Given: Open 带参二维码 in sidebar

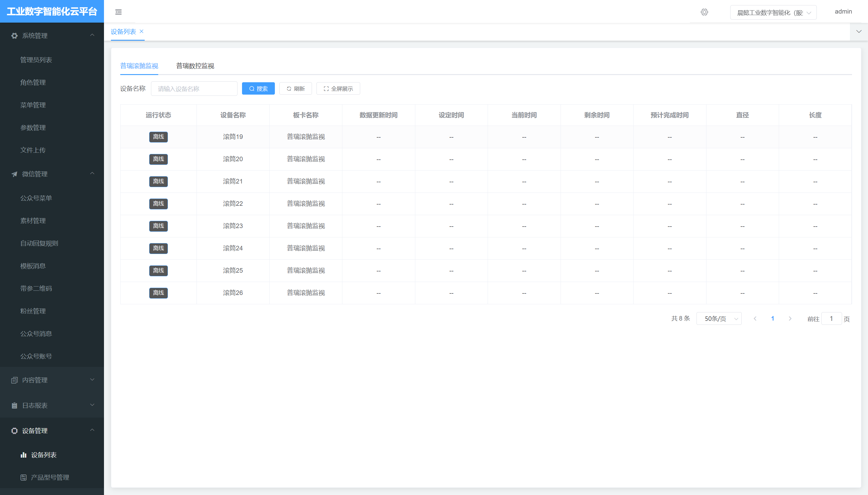Looking at the screenshot, I should click(x=36, y=288).
